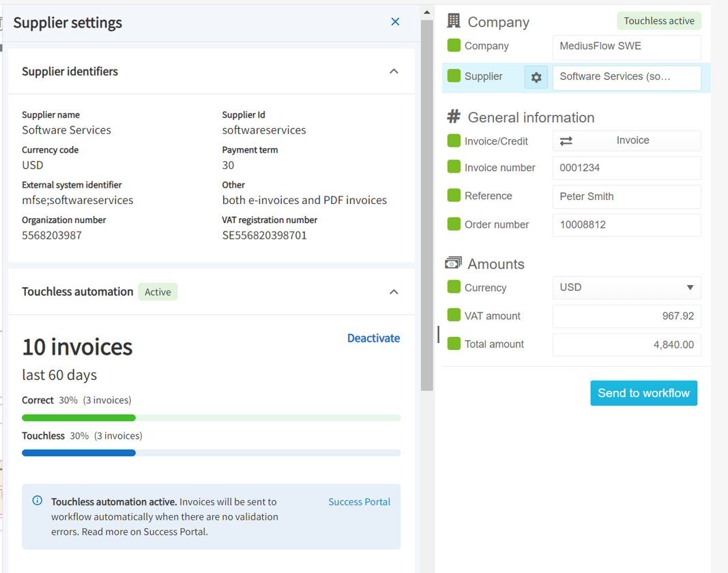Click the Reference input field
Screen dimensions: 728x573
(x=626, y=196)
